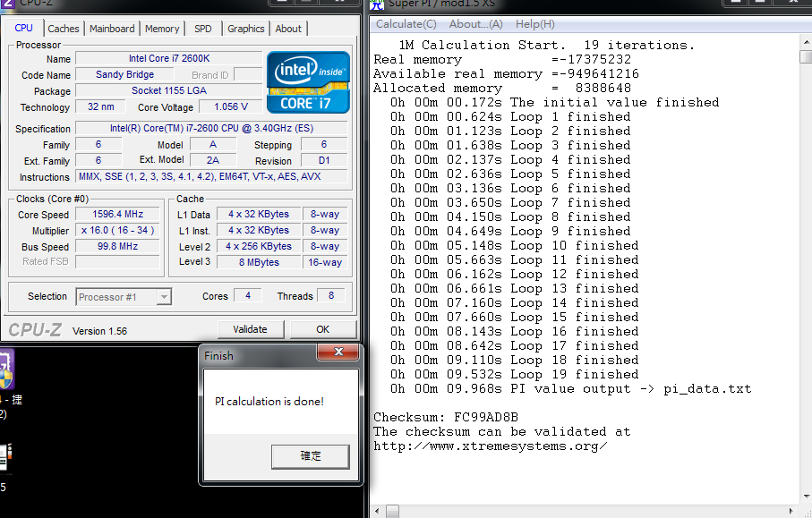Select the desktop icon below the shield shortcut

tap(5, 457)
